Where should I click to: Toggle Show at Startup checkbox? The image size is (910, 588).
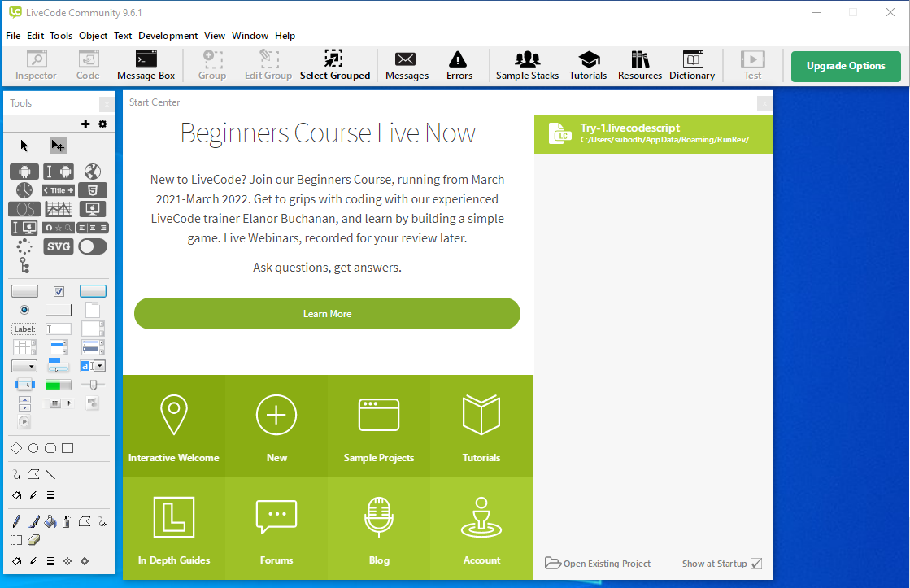click(x=756, y=564)
